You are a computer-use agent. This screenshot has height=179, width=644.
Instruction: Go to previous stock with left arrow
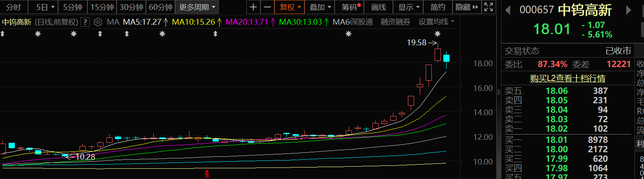point(508,10)
